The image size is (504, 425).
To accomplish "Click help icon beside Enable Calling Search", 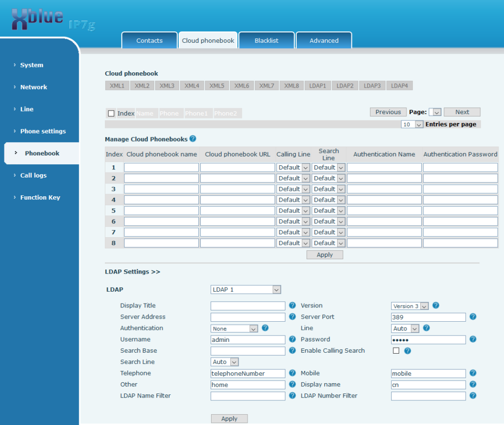I will click(408, 351).
